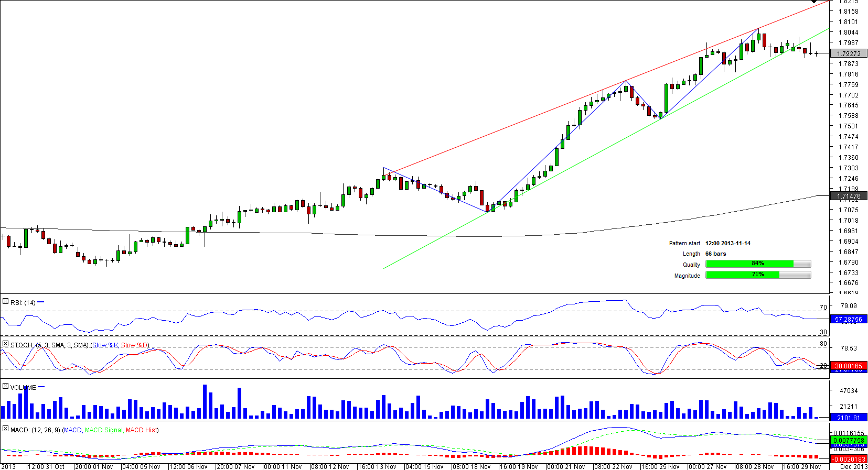The width and height of the screenshot is (868, 470).
Task: Click the 1.6847 price axis label
Action: [x=849, y=252]
